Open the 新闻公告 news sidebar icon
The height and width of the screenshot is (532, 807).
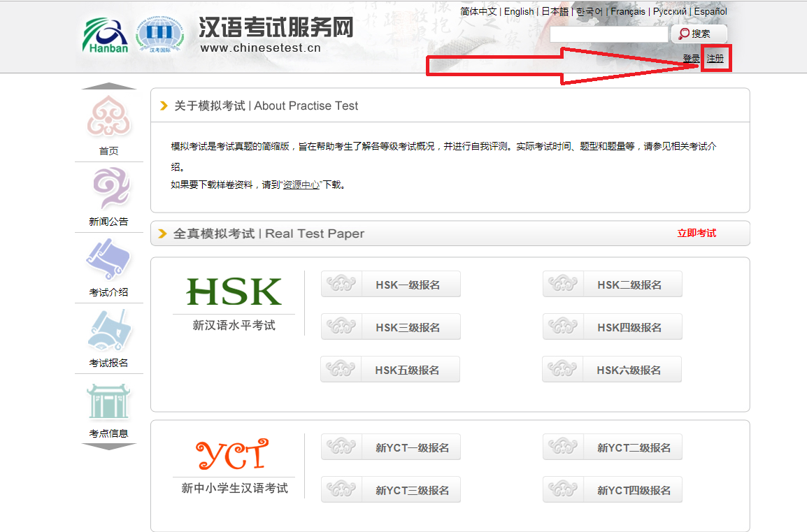tap(108, 189)
